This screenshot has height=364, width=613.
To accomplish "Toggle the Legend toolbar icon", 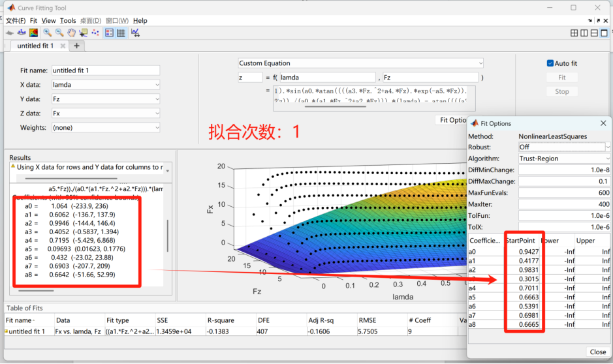I will (x=109, y=33).
